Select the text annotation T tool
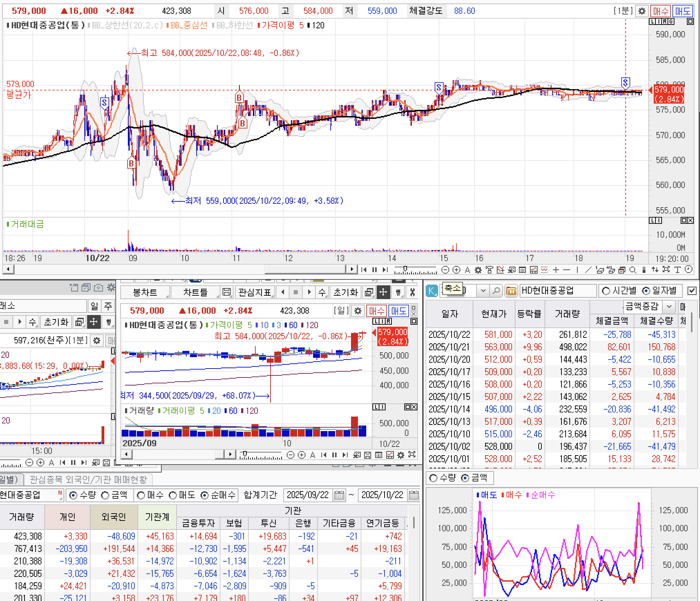This screenshot has height=601, width=700. tap(677, 270)
